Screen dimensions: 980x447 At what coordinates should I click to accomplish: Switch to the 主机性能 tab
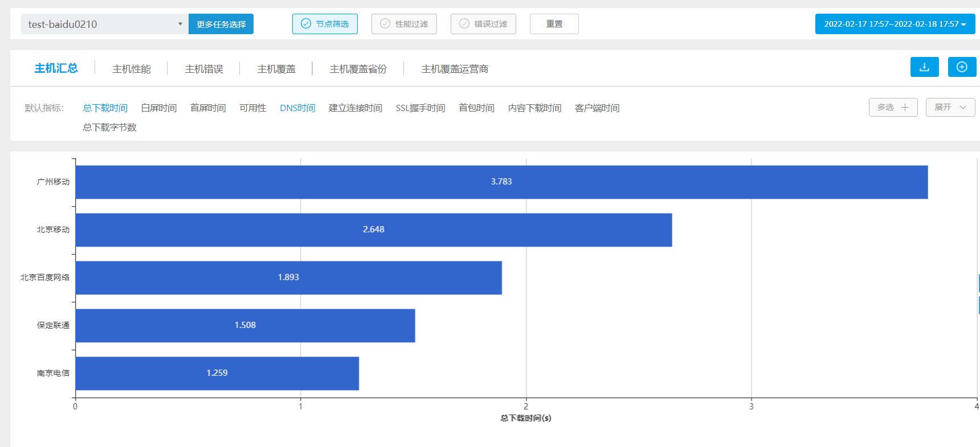tap(132, 69)
